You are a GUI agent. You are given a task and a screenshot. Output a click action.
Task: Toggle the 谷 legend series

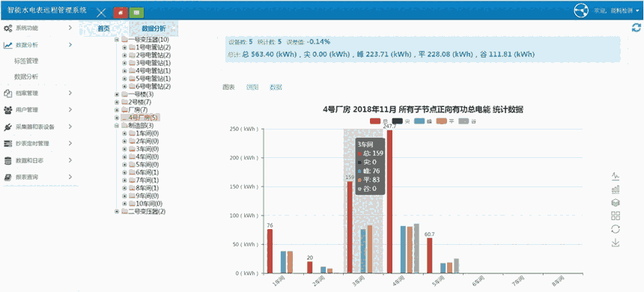coord(467,121)
